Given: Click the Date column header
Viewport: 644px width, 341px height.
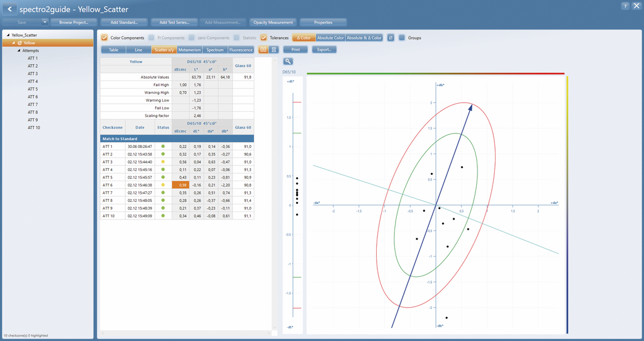Looking at the screenshot, I should point(140,127).
